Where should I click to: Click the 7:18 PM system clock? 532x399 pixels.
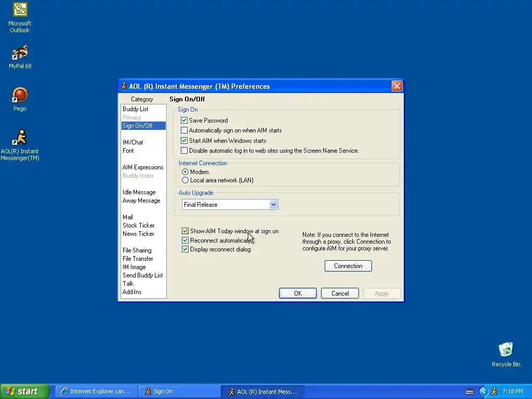(513, 391)
